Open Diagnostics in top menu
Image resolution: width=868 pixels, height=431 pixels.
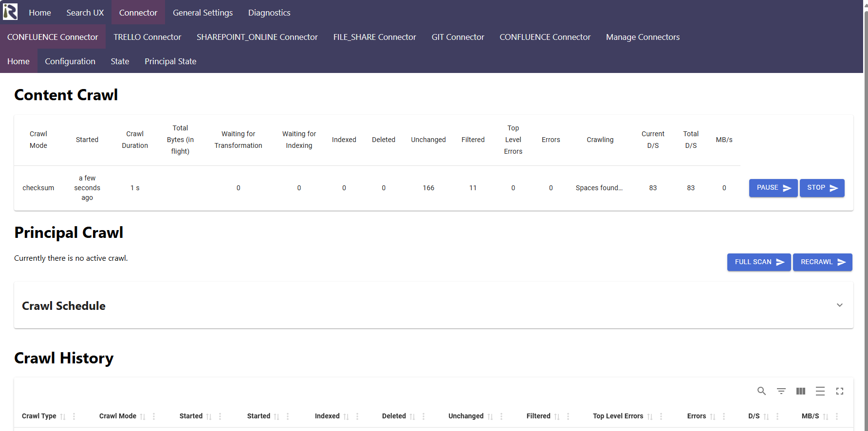click(x=269, y=13)
